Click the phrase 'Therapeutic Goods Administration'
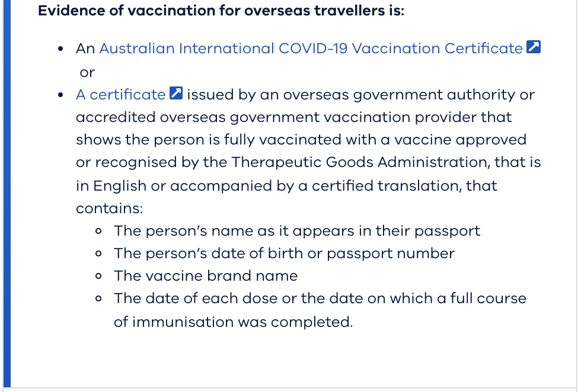Image resolution: width=581 pixels, height=392 pixels. tap(360, 162)
